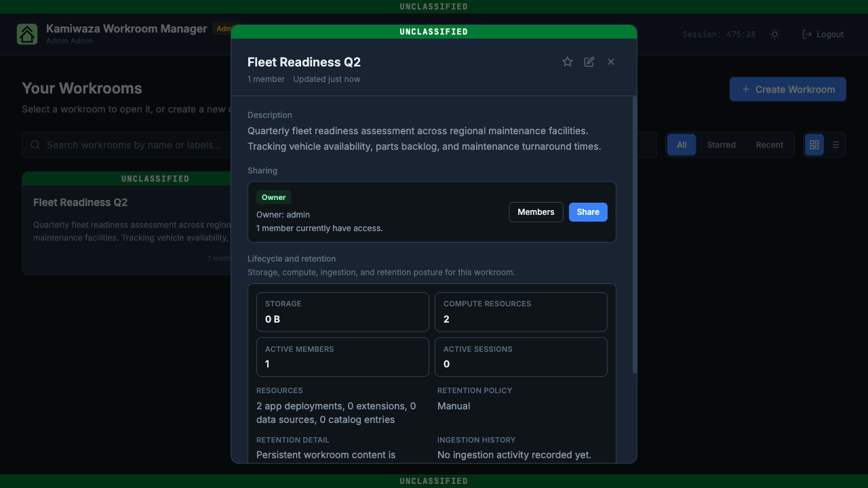
Task: Click the search magnifier icon
Action: click(35, 145)
